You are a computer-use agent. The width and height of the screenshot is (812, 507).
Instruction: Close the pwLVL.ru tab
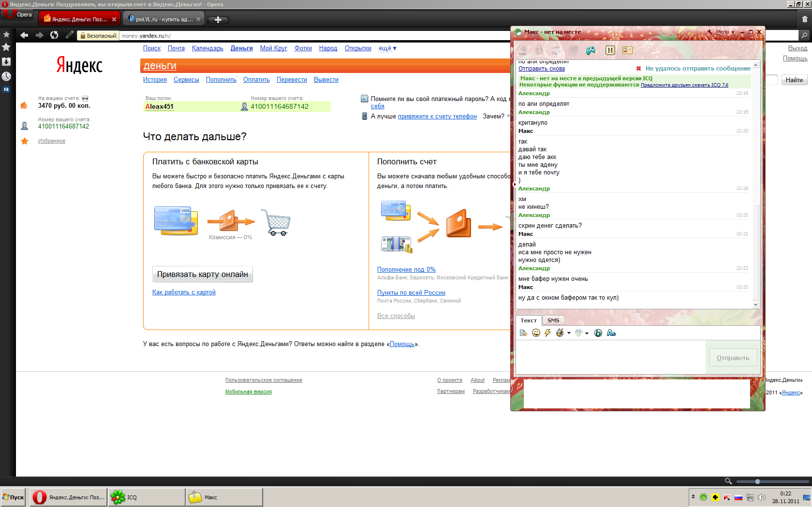(198, 20)
